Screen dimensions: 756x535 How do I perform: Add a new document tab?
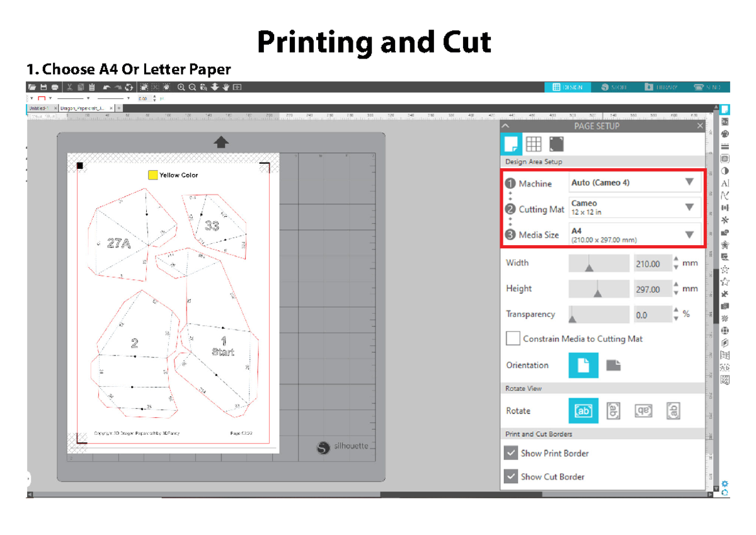point(119,108)
